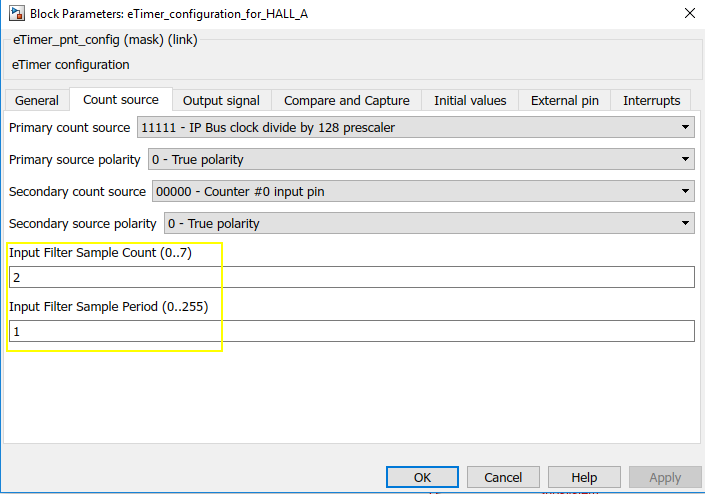Click the Input Filter Sample Period field

(x=351, y=330)
